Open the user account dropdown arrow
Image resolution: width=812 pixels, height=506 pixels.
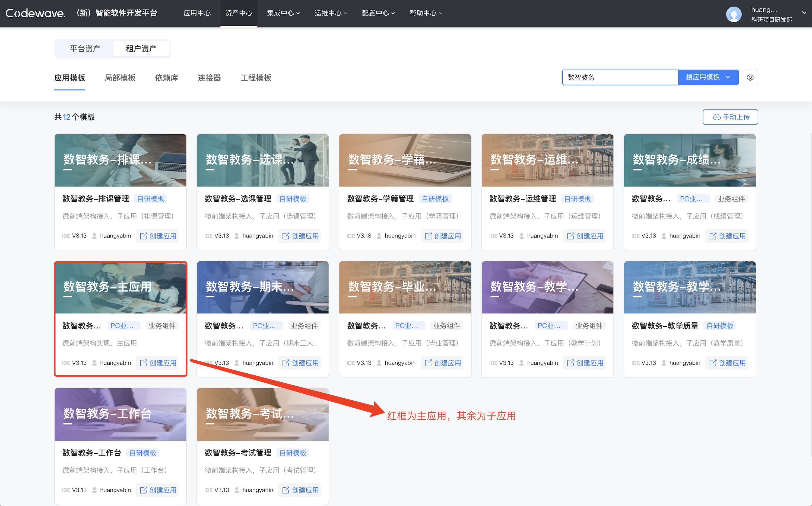804,13
